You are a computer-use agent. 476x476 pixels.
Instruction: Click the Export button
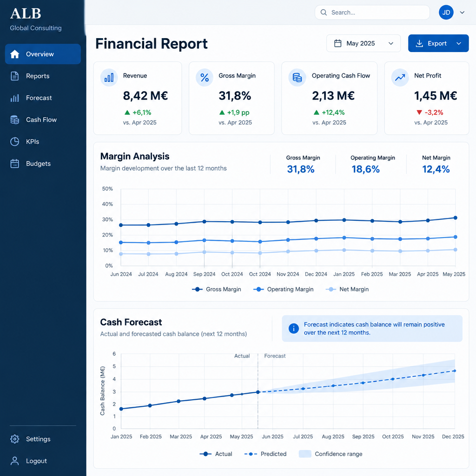coord(431,43)
